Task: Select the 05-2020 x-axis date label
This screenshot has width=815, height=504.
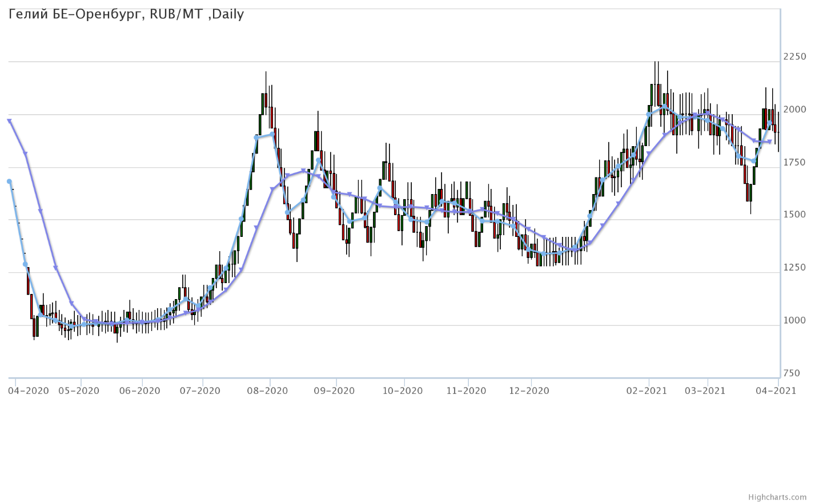Action: [x=79, y=391]
